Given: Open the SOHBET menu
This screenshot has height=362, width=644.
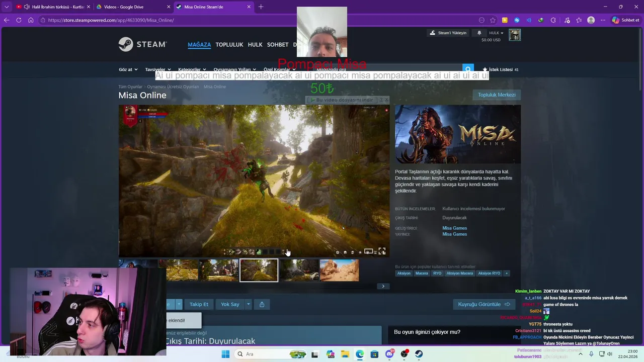Looking at the screenshot, I should coord(278,45).
